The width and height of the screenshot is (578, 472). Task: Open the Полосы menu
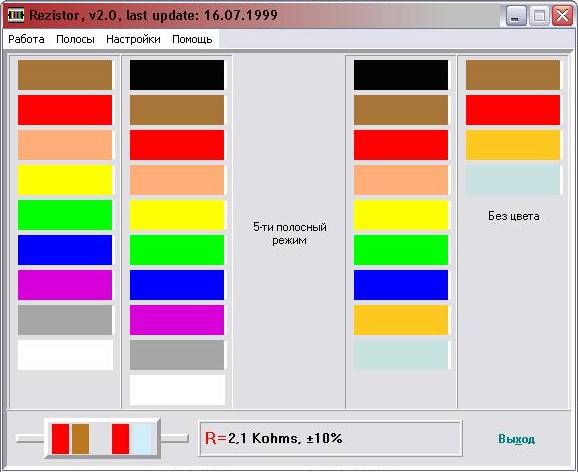point(75,39)
